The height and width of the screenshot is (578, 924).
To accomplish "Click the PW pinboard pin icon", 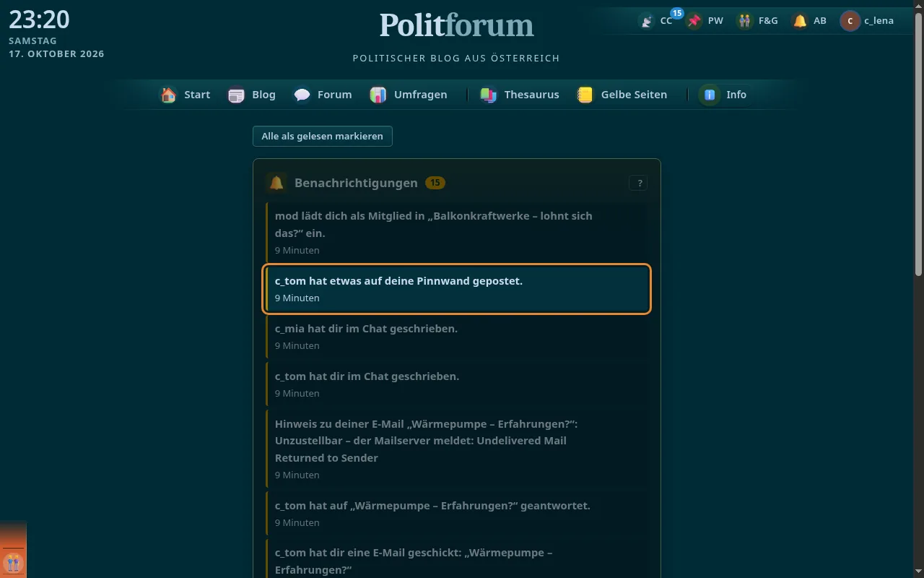I will tap(694, 21).
